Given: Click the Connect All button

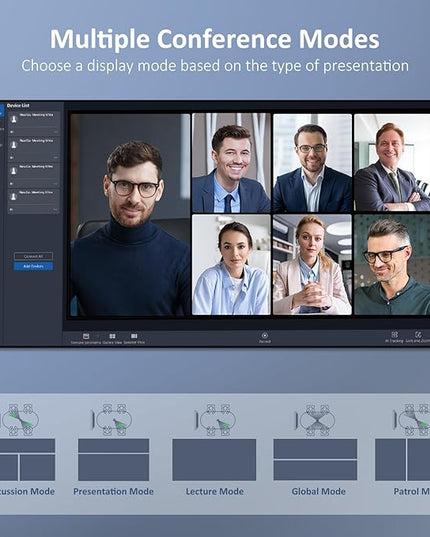Looking at the screenshot, I should coord(34,256).
